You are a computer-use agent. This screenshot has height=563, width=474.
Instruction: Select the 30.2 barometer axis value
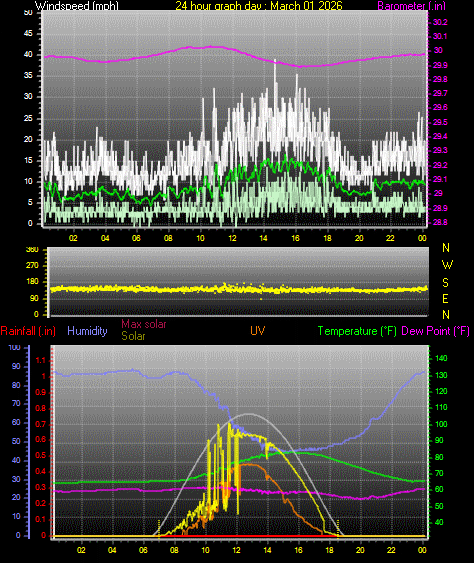440,22
